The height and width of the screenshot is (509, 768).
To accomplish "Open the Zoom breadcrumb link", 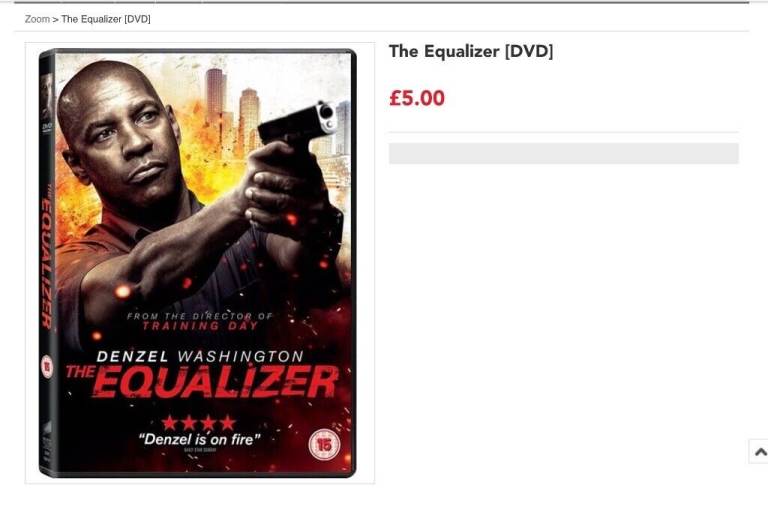I will tap(37, 19).
